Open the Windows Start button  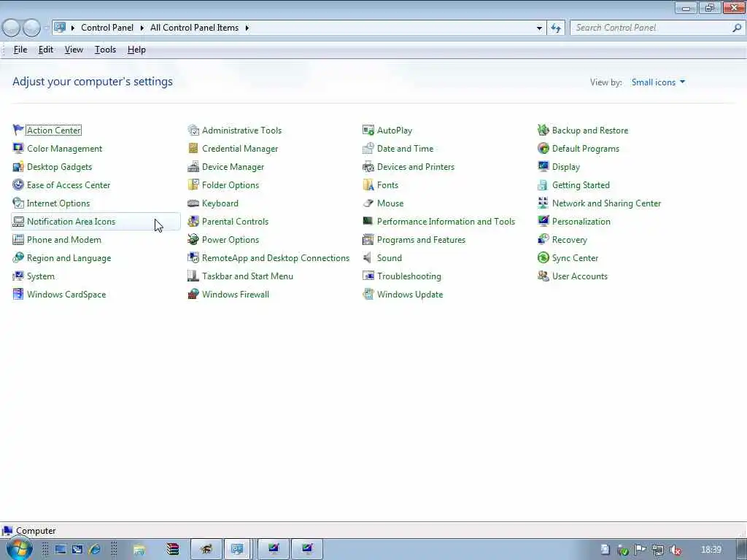pos(19,549)
